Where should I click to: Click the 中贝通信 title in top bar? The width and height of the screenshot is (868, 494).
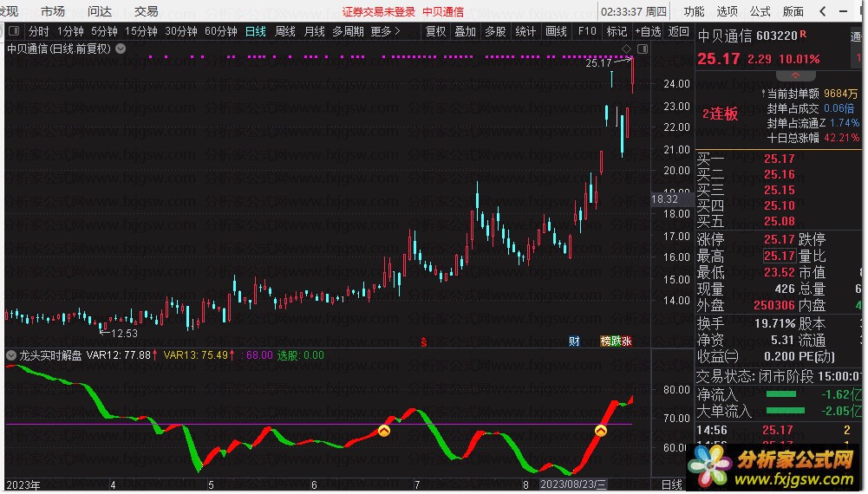click(443, 11)
